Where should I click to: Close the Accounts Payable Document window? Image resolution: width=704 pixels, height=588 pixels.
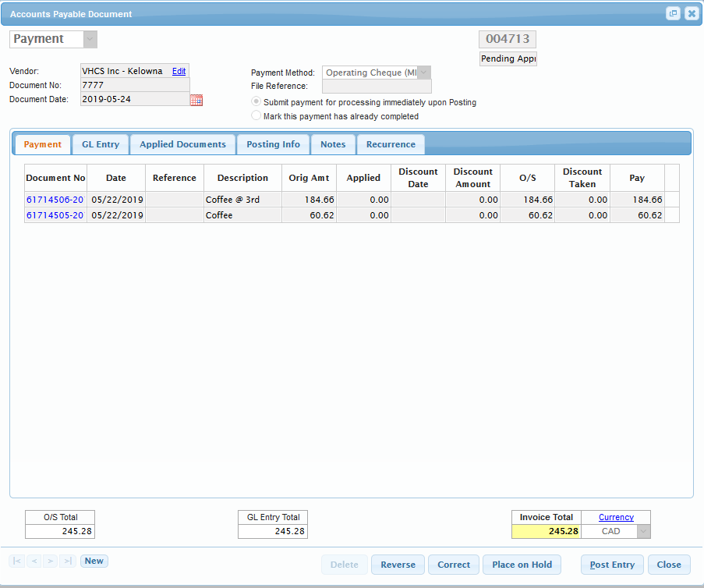(692, 14)
